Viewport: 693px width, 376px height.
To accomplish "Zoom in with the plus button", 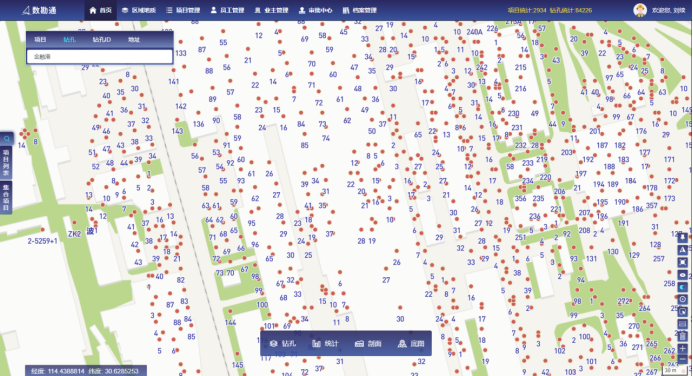I will pos(683,349).
